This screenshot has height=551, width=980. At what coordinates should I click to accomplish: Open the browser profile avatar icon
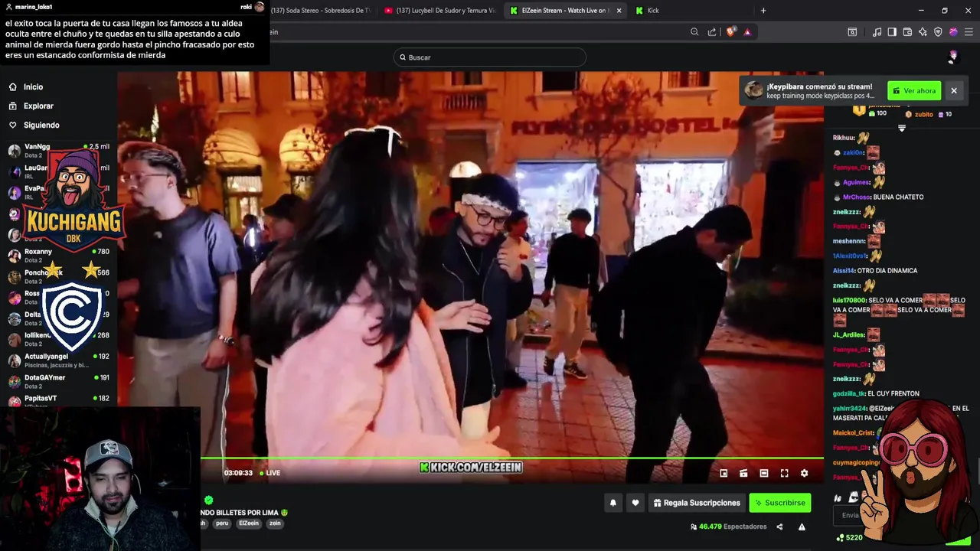pos(953,32)
